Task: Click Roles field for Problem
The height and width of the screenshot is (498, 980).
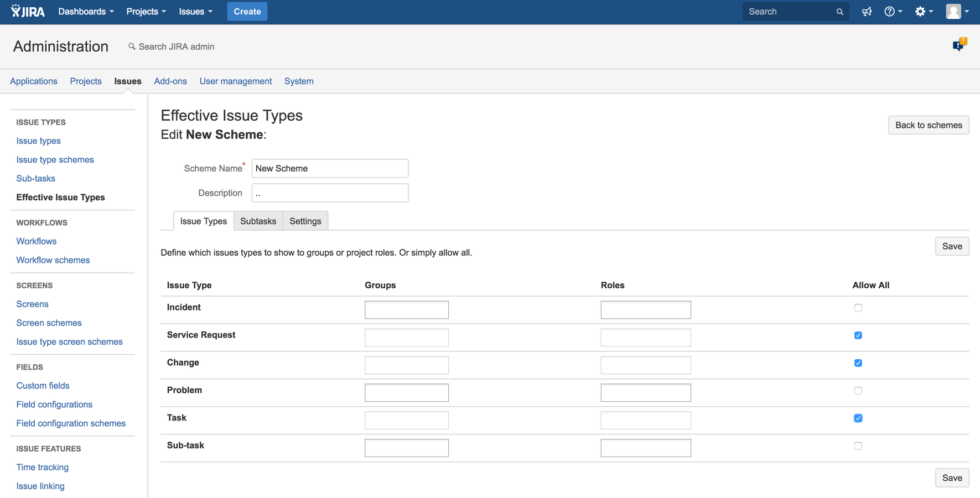Action: coord(646,393)
